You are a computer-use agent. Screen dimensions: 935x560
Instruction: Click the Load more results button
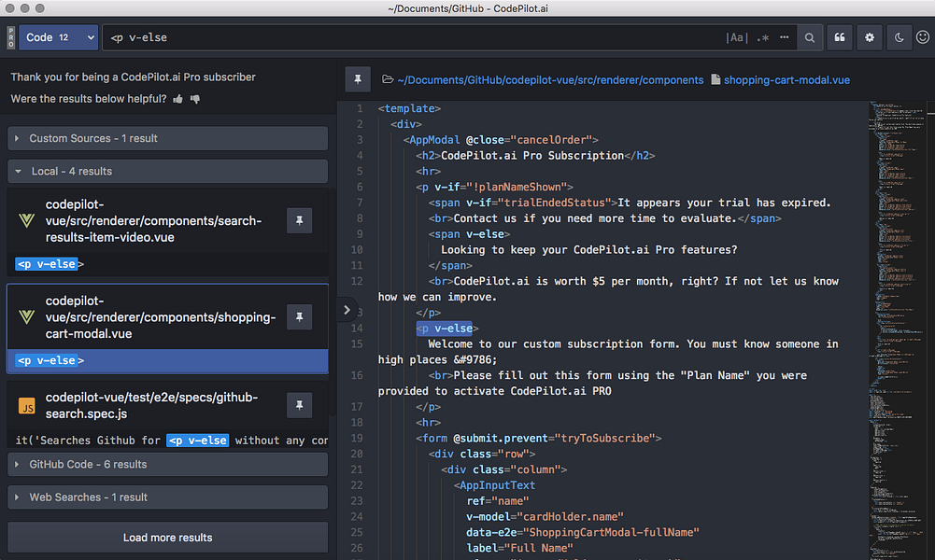point(166,537)
